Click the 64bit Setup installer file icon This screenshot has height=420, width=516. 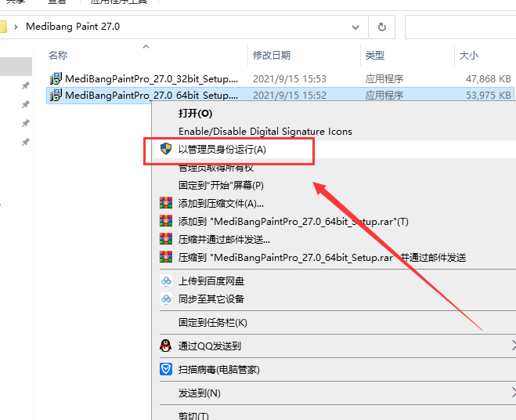pos(56,95)
